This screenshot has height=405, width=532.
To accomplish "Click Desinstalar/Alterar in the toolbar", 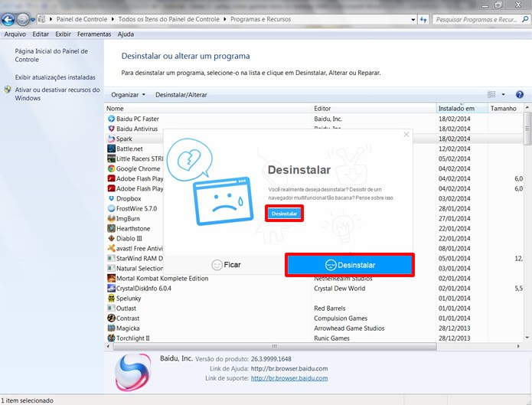I will click(181, 95).
